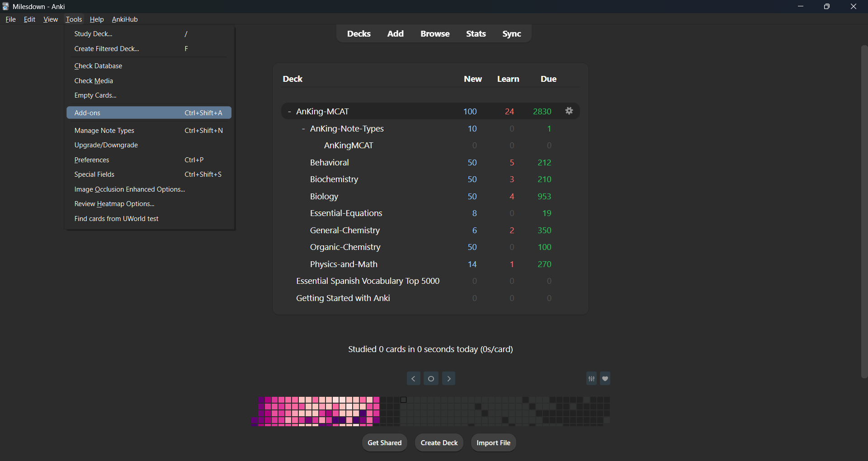
Task: Click Biology due count 953
Action: coord(544,197)
